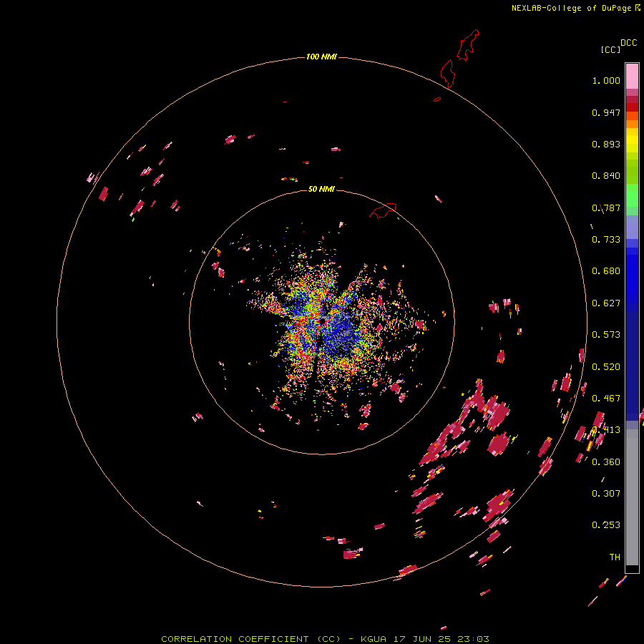Image resolution: width=644 pixels, height=644 pixels.
Task: Select the 0.413 scale value
Action: point(606,430)
